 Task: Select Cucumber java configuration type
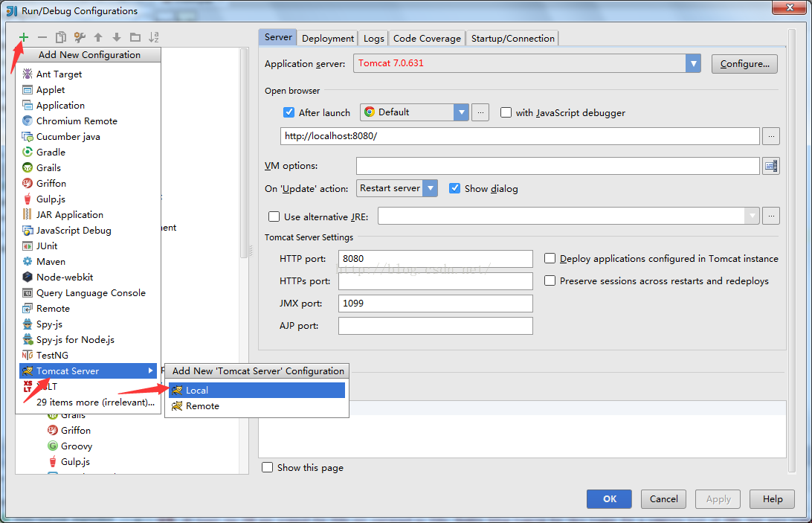click(88, 136)
